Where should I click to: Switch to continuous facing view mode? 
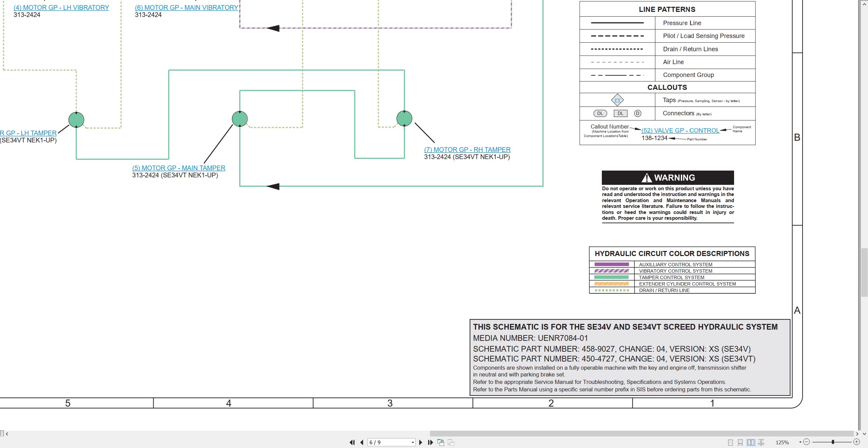[x=761, y=442]
